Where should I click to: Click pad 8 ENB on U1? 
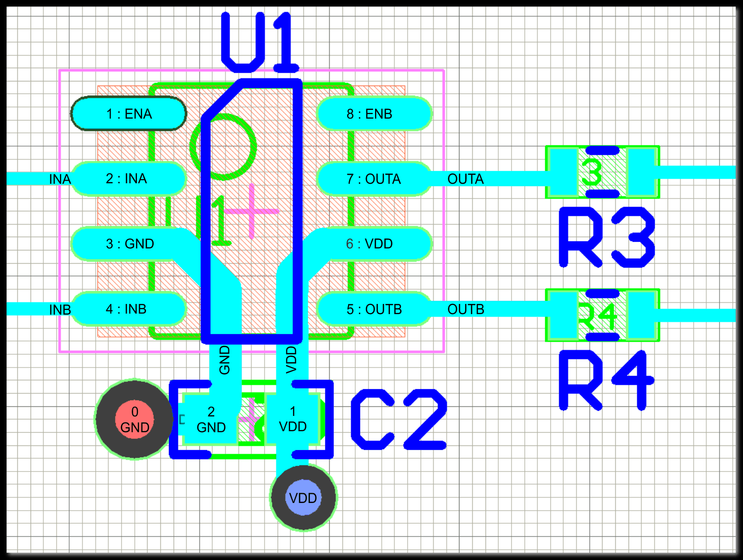pyautogui.click(x=374, y=114)
